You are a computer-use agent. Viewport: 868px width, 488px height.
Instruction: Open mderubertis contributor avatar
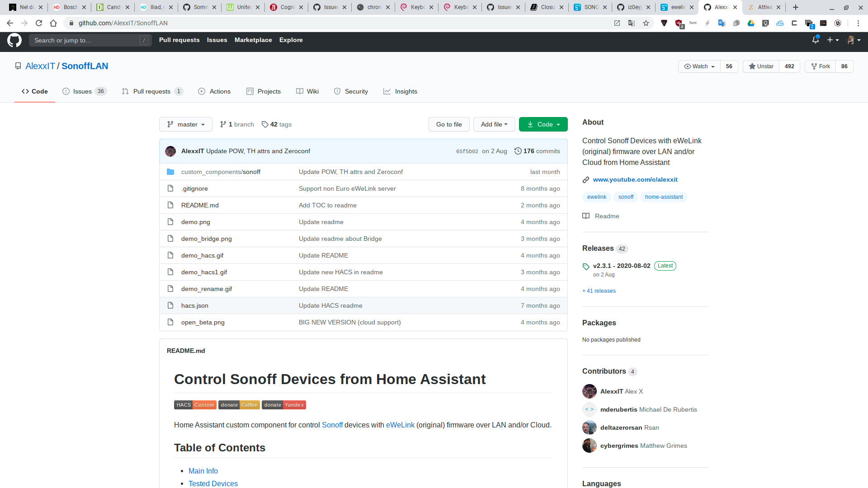coord(590,409)
